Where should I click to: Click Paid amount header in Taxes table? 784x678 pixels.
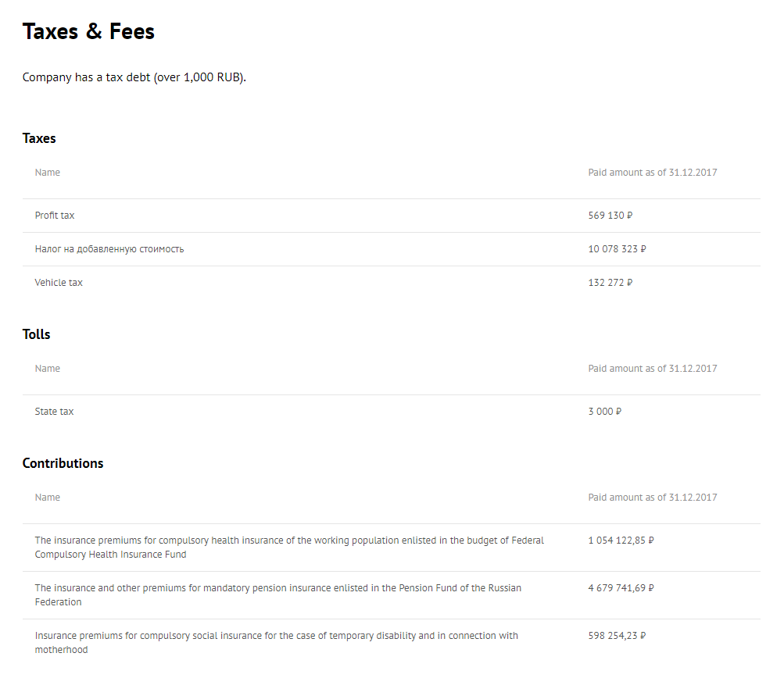click(653, 173)
